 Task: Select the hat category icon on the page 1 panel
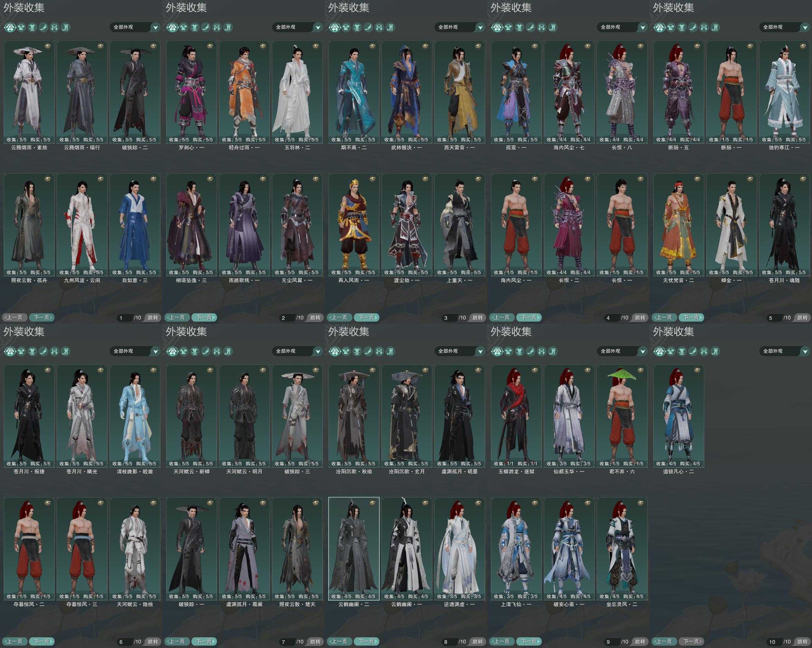(x=43, y=28)
